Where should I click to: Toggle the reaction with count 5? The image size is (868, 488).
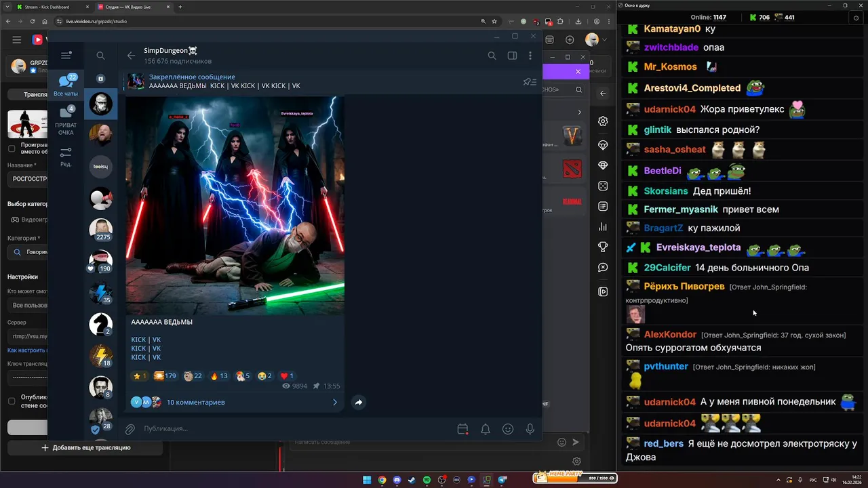243,375
